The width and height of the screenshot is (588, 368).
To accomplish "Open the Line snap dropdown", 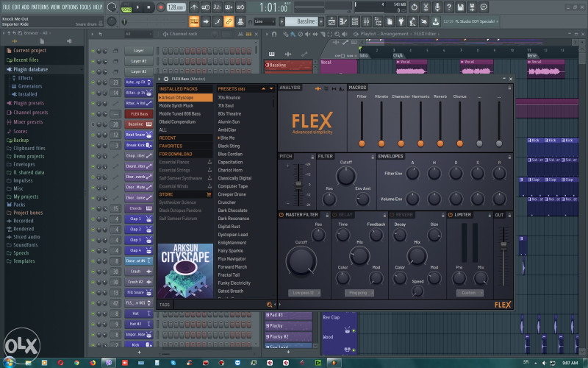I will (265, 21).
